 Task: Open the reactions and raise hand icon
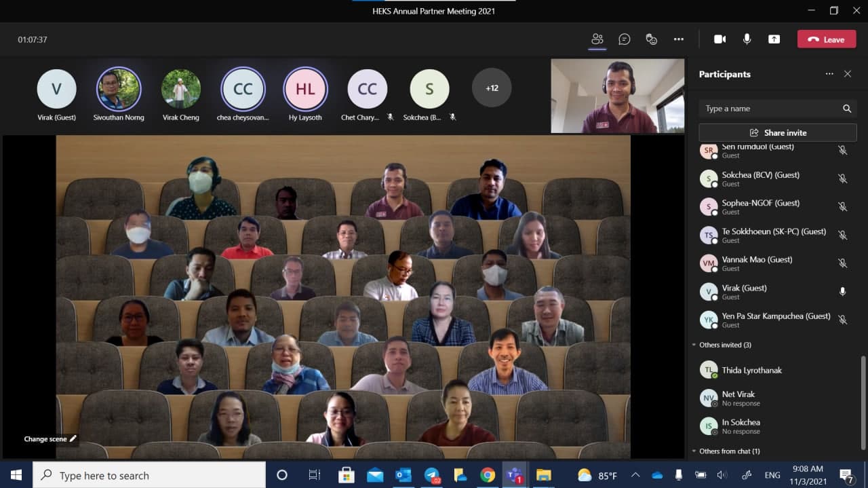click(x=652, y=39)
